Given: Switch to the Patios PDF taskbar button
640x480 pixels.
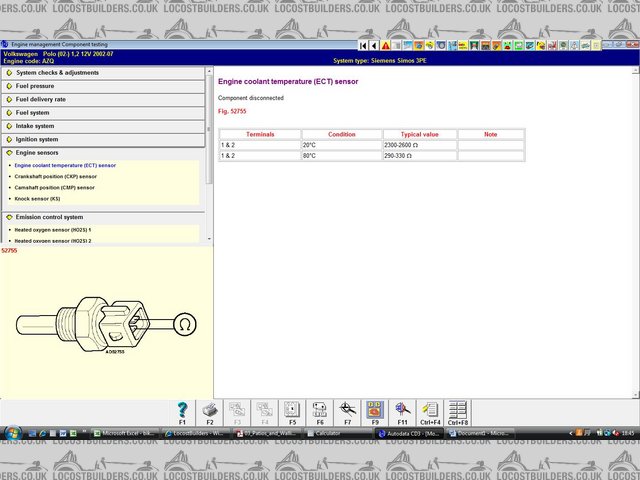Looking at the screenshot, I should 267,433.
